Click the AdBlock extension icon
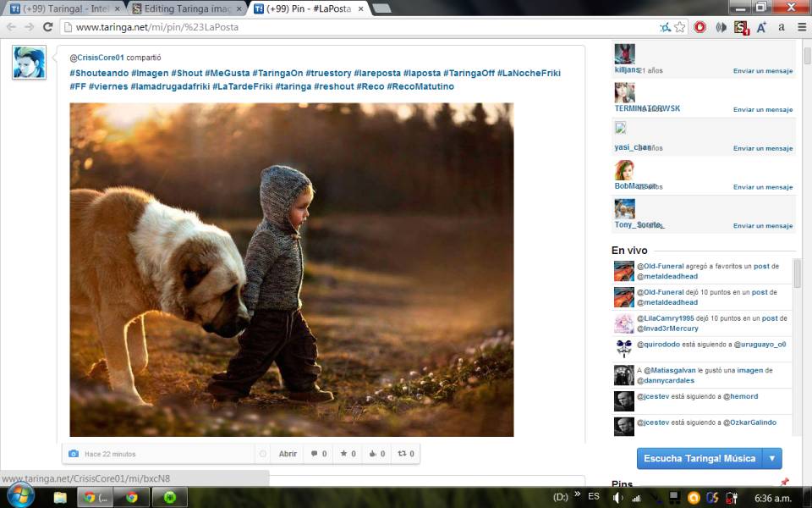Screen dimensions: 812x508 tap(700, 27)
